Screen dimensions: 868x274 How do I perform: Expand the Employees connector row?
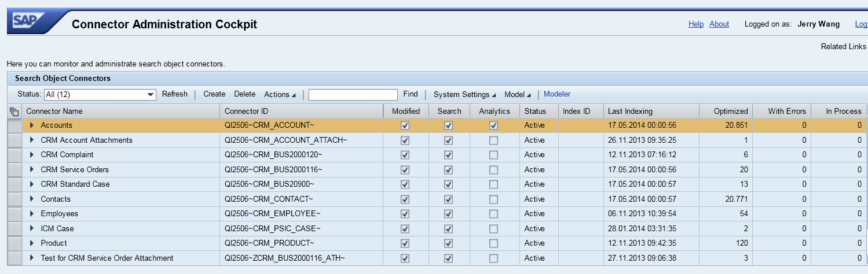(32, 213)
